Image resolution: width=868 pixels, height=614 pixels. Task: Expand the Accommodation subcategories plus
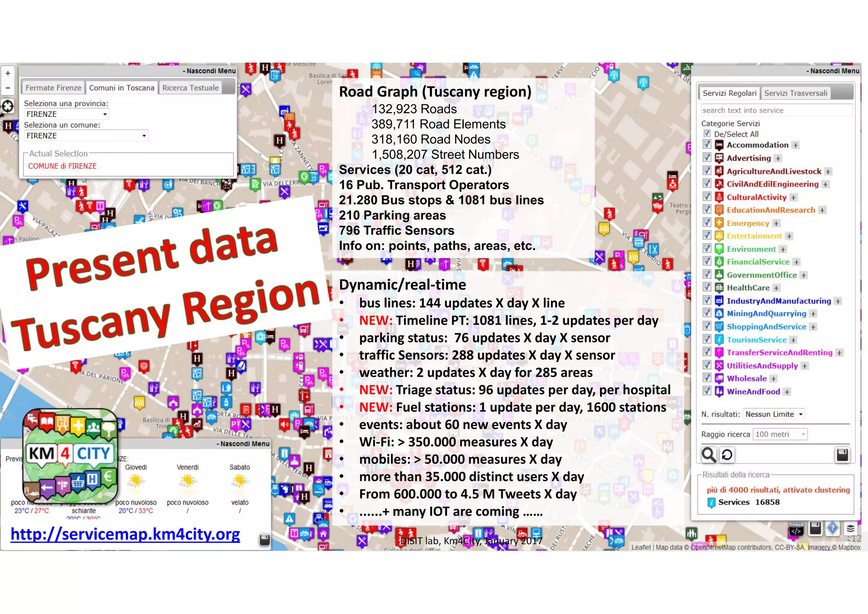796,145
